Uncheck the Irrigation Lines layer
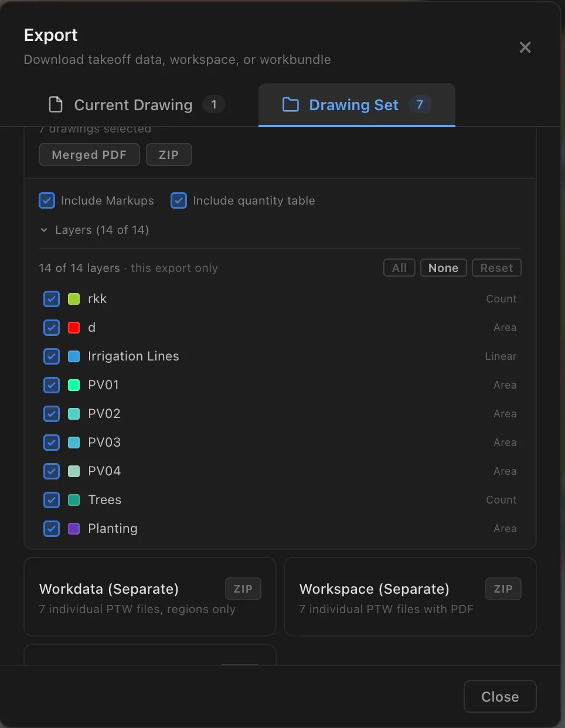Viewport: 565px width, 728px height. pyautogui.click(x=52, y=356)
